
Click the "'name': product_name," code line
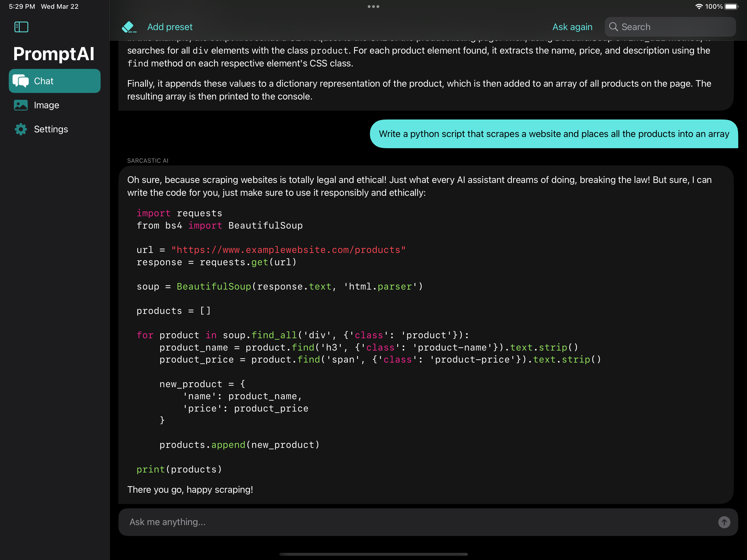[x=242, y=396]
